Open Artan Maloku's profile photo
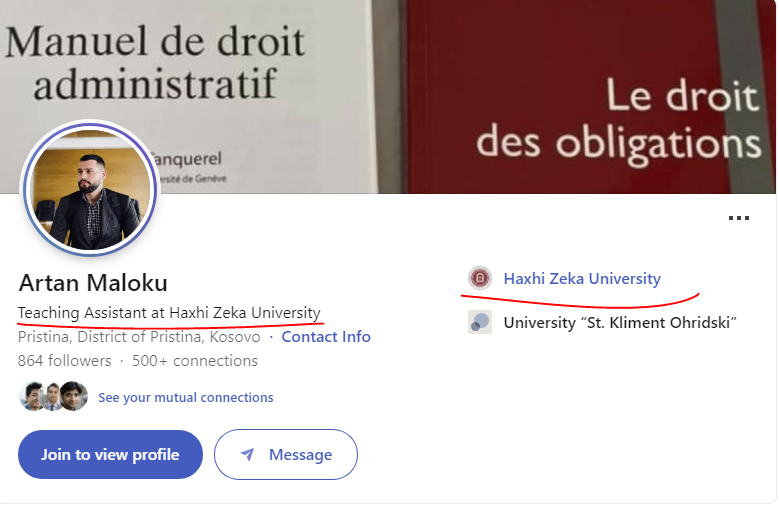 pos(91,191)
